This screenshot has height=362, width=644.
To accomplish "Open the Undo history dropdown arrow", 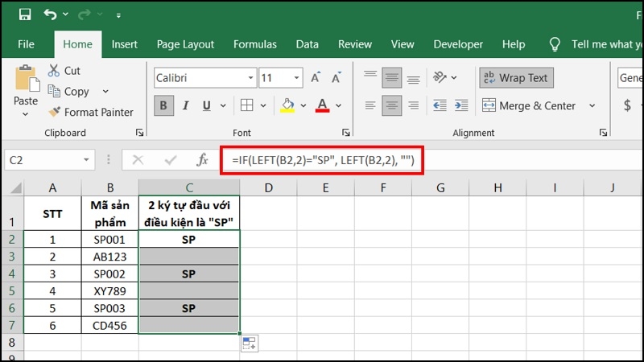I will [x=65, y=14].
